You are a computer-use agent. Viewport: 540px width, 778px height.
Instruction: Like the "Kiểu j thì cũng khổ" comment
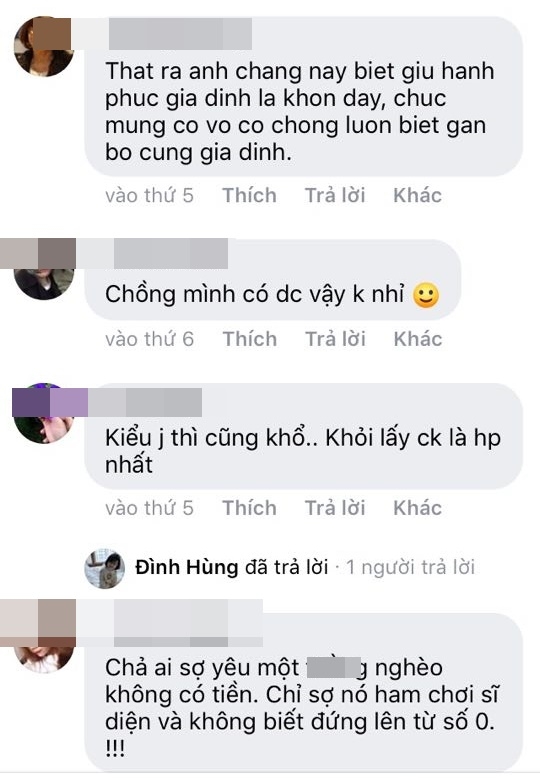(249, 509)
